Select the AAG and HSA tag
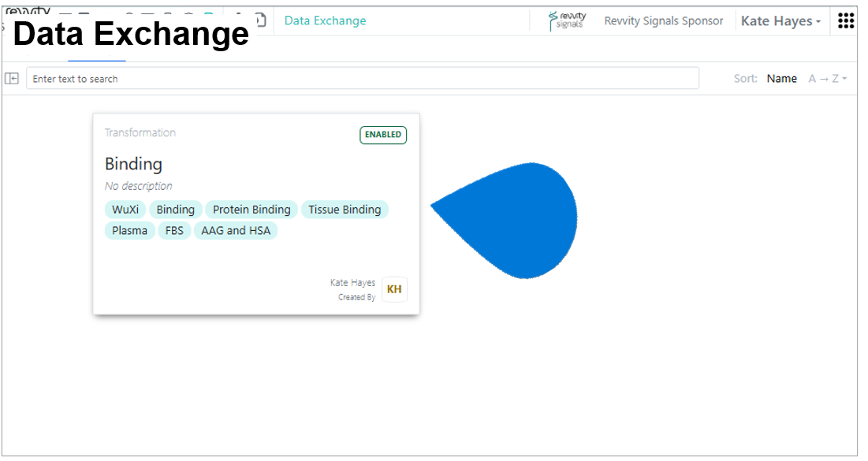The width and height of the screenshot is (868, 461). pos(235,231)
